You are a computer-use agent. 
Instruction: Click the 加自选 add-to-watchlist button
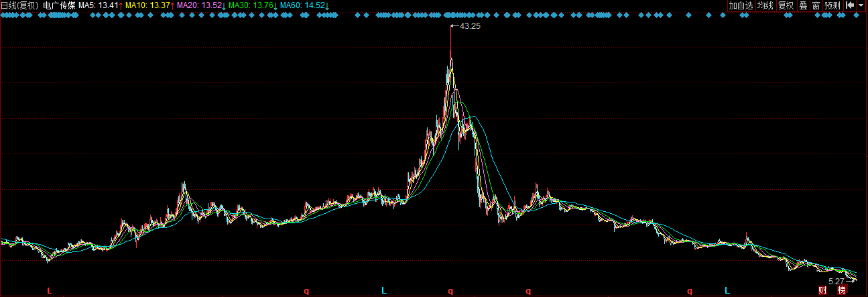click(741, 5)
